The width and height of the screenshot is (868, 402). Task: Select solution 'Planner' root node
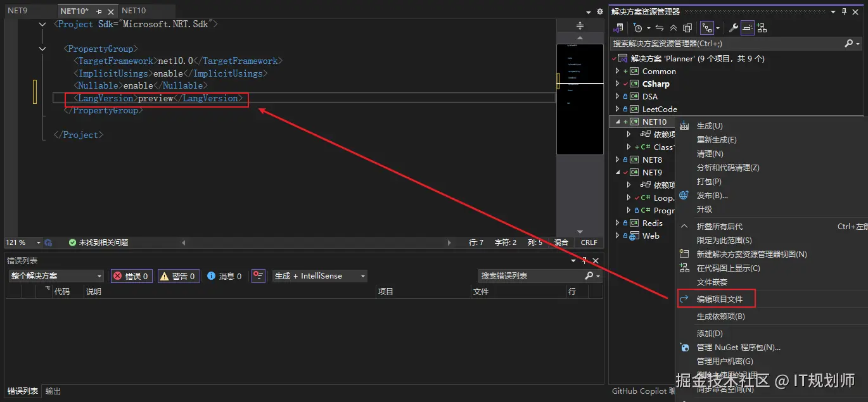(698, 58)
